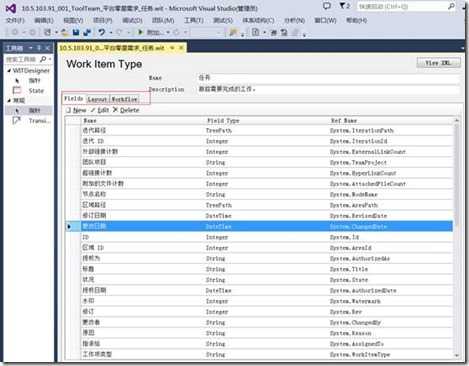Image resolution: width=469 pixels, height=366 pixels.
Task: Open the Team (M) menu
Action: tap(163, 20)
